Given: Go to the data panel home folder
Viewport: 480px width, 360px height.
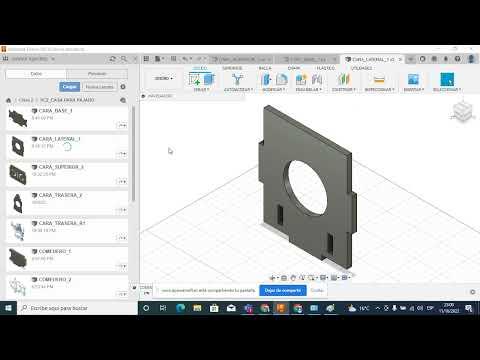Looking at the screenshot, I should [9, 100].
